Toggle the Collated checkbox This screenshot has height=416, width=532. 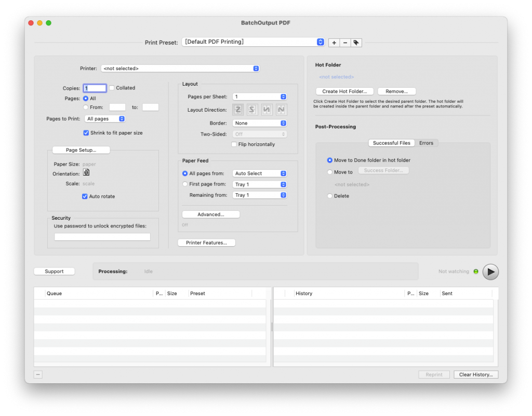click(112, 88)
